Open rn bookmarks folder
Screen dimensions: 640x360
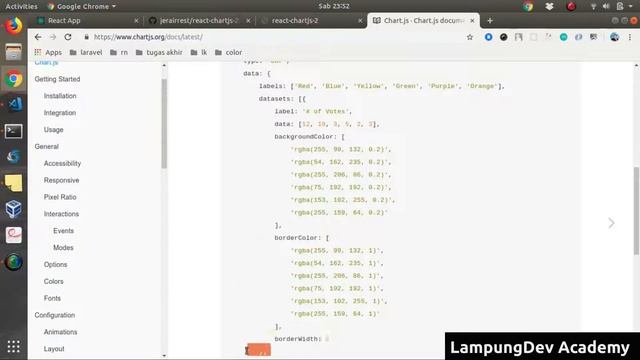point(119,52)
